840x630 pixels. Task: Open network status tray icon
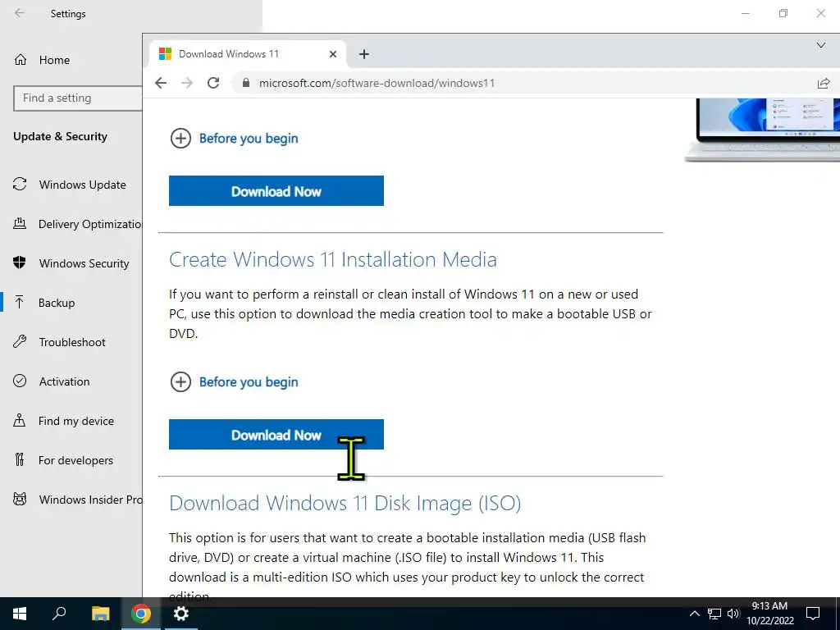click(714, 614)
